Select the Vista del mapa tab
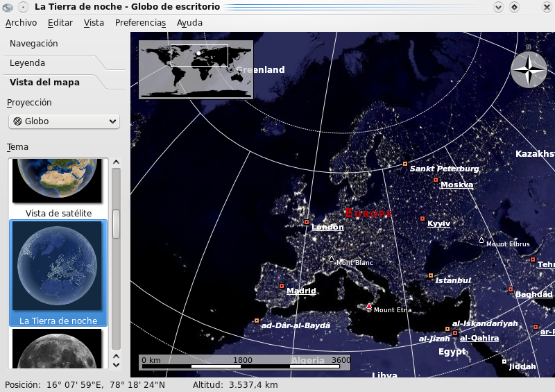 click(x=44, y=82)
